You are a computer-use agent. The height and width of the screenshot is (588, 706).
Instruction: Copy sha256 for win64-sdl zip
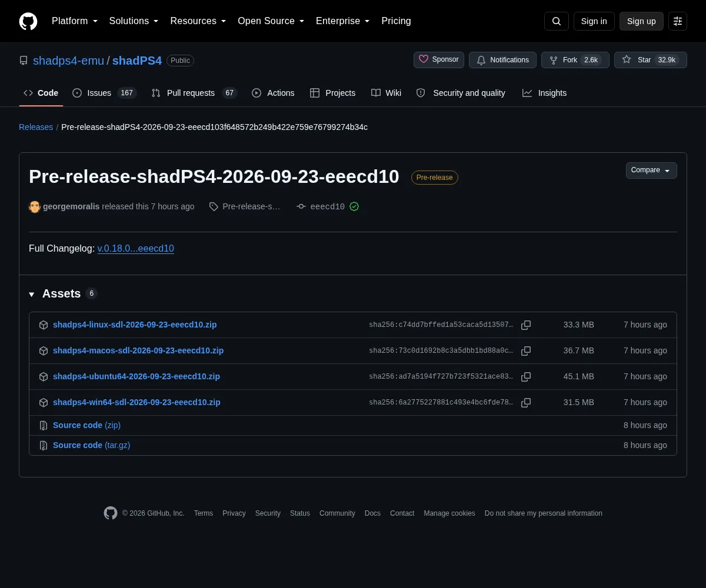click(x=526, y=403)
